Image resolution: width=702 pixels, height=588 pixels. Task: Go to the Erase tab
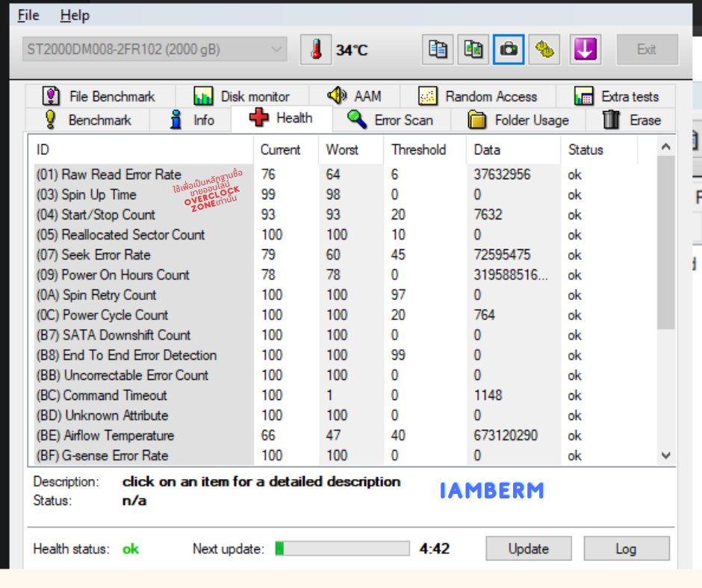632,120
